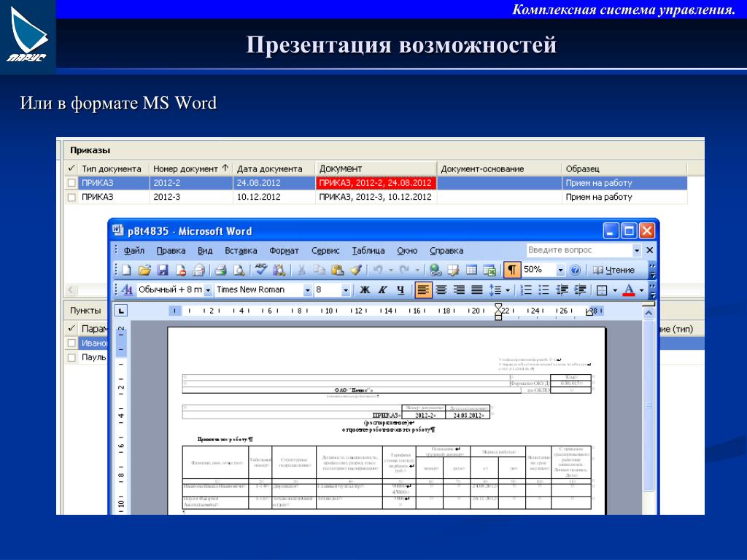
Task: Open the Вид menu
Action: click(x=205, y=251)
